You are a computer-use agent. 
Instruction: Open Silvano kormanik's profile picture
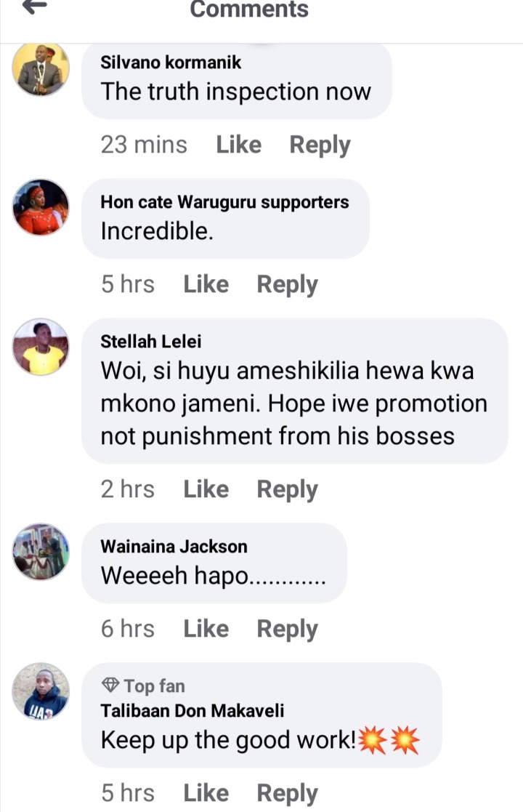(41, 69)
